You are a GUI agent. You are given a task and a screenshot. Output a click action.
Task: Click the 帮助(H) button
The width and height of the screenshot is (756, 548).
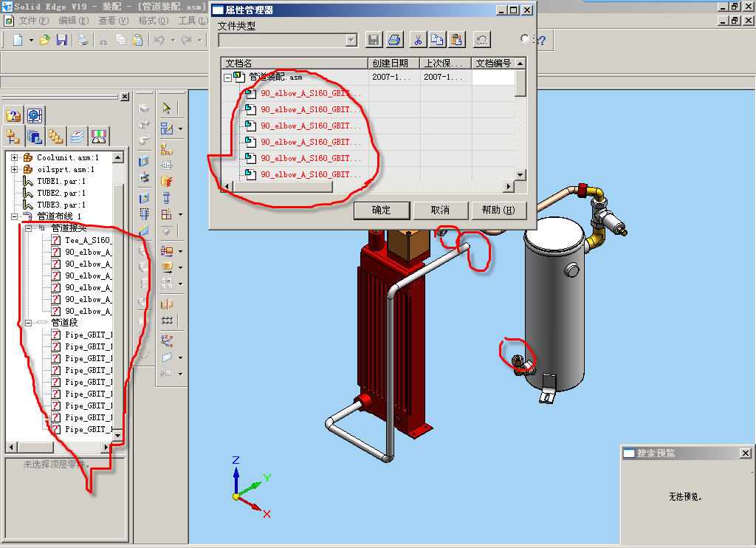click(498, 210)
